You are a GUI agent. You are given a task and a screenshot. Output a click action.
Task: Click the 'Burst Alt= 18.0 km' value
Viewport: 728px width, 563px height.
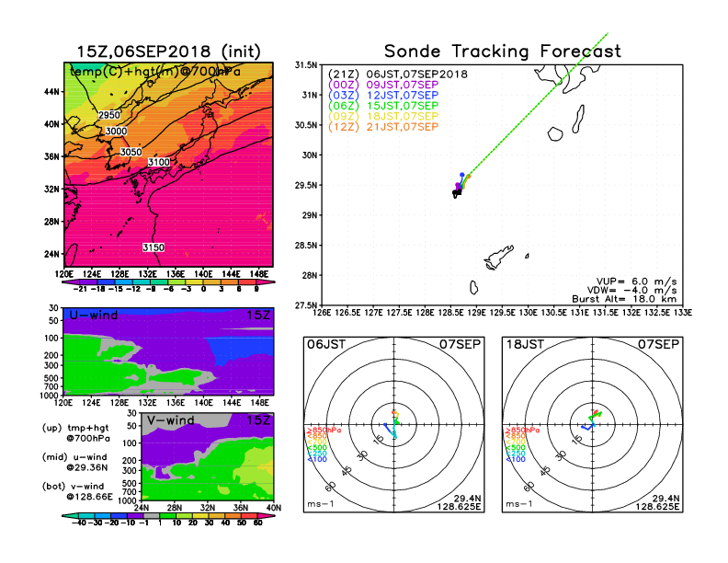pyautogui.click(x=624, y=299)
